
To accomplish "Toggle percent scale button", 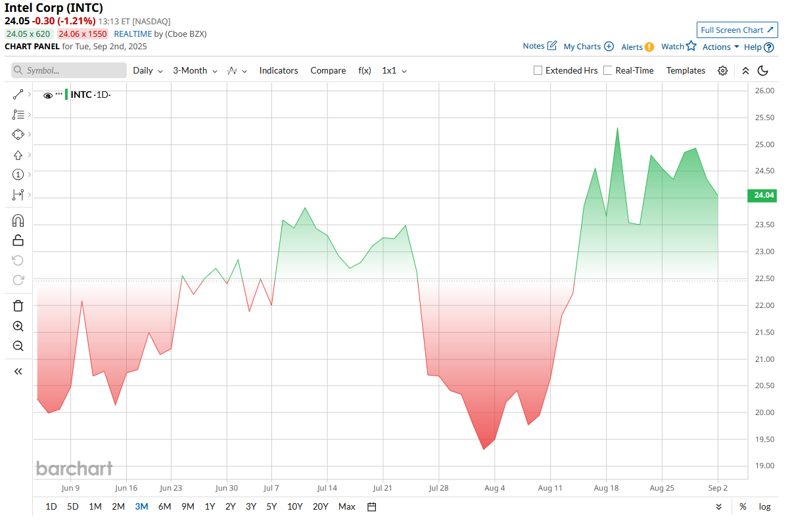I will 743,506.
